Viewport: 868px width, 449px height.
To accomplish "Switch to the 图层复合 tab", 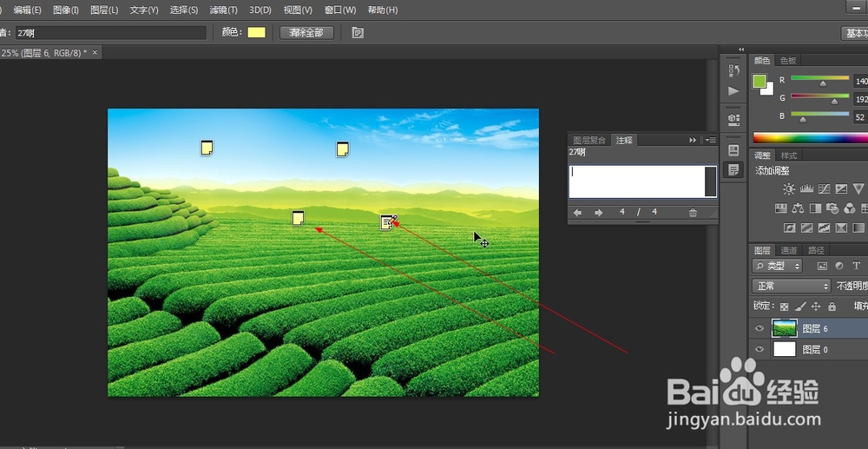I will [x=589, y=140].
